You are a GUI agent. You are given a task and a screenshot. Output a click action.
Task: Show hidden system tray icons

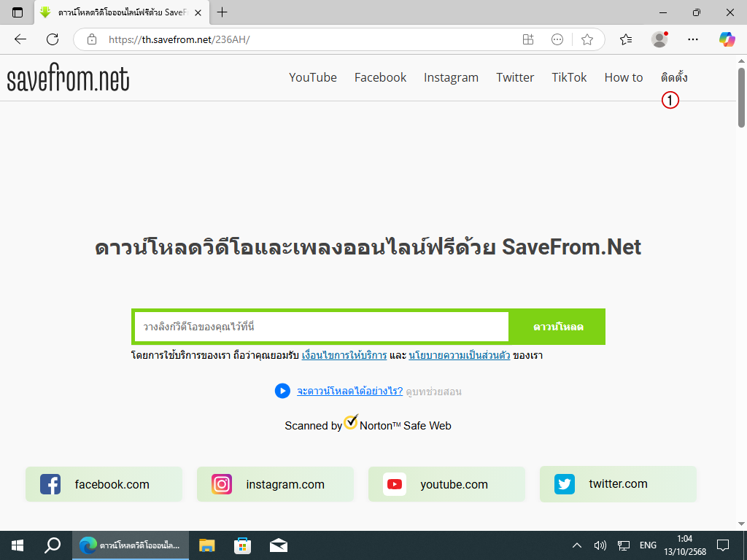tap(577, 545)
